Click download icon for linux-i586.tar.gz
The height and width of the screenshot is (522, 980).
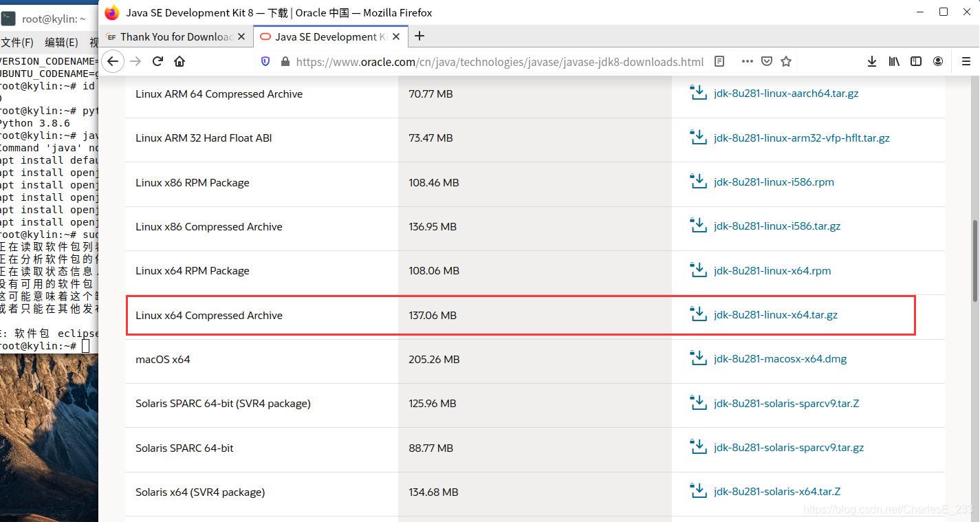pos(699,226)
